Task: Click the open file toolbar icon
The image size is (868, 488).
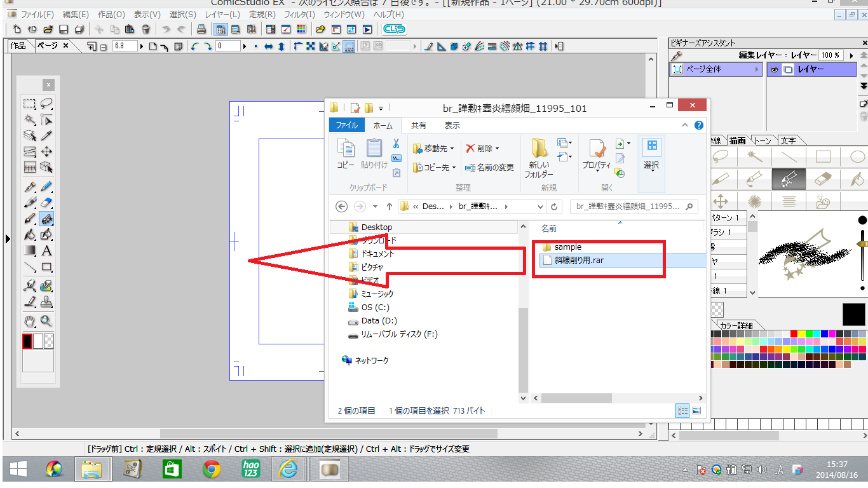Action: point(48,29)
